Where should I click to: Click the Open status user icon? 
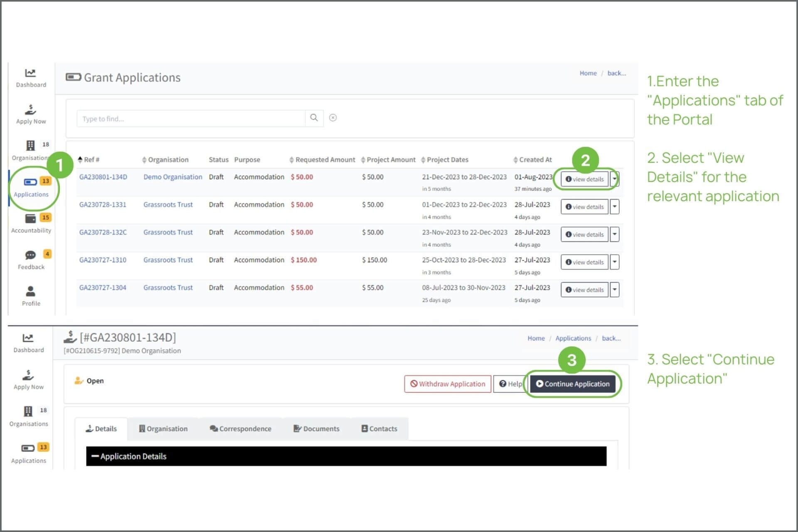(79, 381)
